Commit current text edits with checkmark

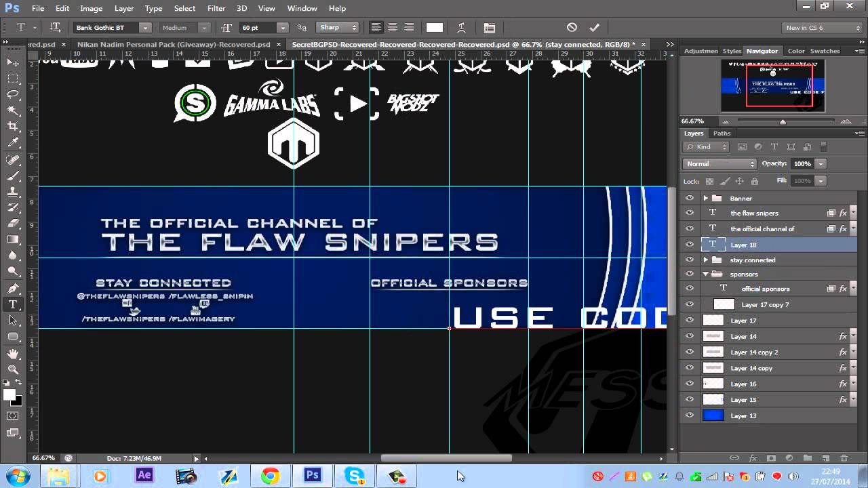point(594,28)
